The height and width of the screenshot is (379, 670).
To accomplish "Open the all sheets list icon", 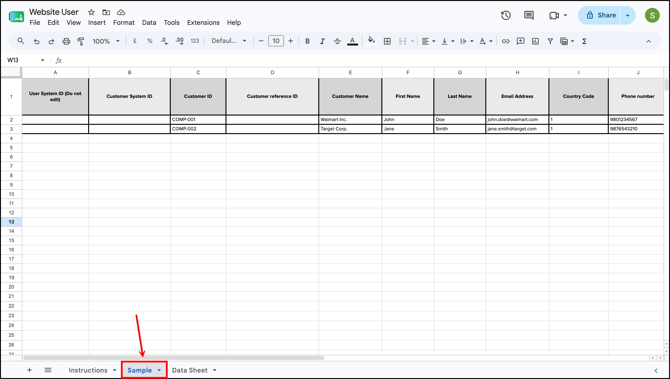I will tap(48, 370).
